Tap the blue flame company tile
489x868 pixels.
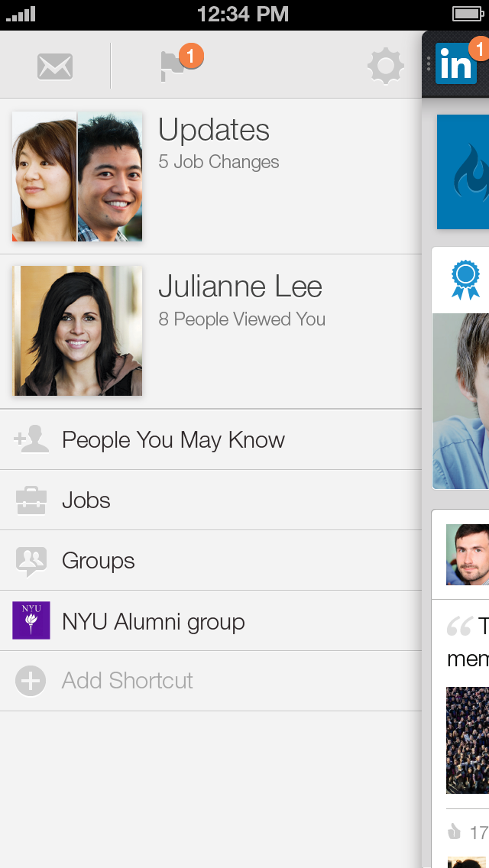(464, 172)
